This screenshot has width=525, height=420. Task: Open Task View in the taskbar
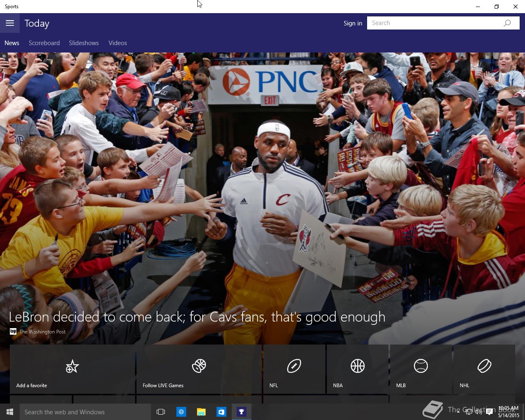pos(161,412)
